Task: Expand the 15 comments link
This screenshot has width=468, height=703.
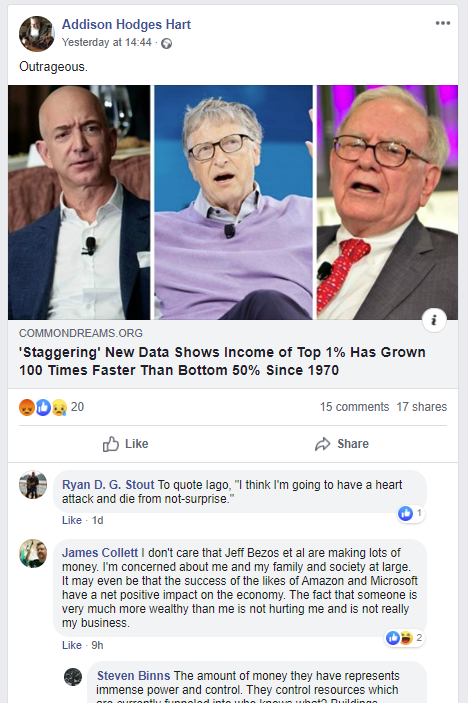Action: point(354,407)
